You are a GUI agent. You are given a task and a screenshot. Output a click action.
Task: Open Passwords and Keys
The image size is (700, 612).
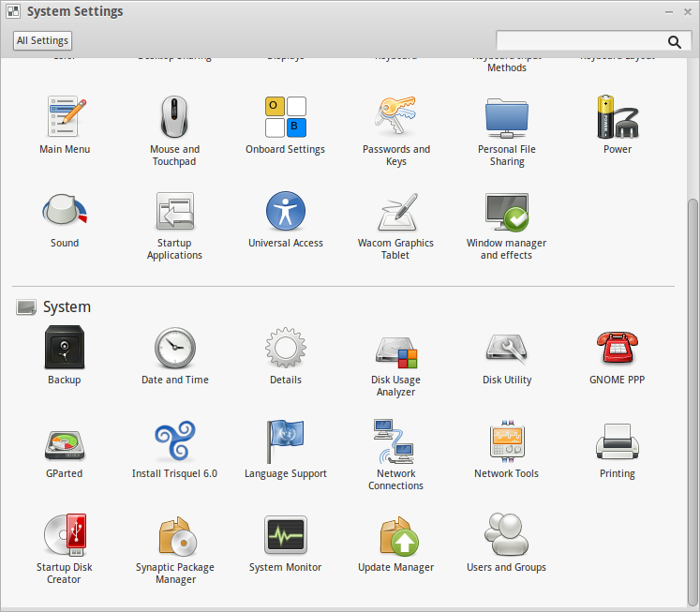(x=395, y=118)
